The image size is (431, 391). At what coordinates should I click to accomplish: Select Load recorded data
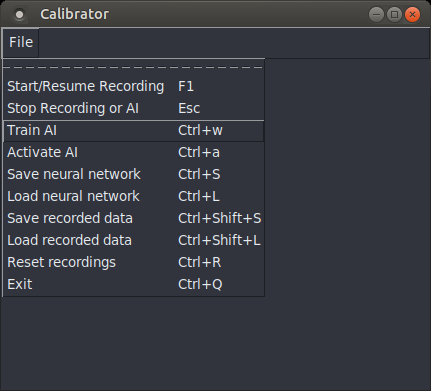133,240
